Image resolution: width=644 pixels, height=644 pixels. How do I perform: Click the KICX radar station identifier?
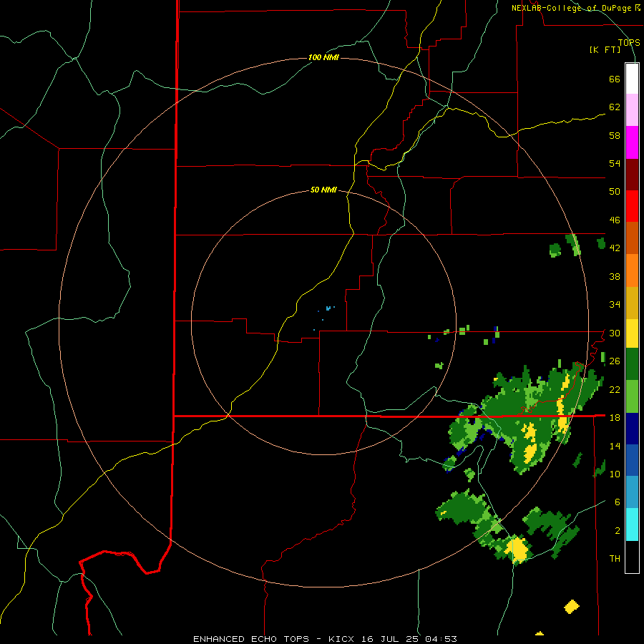[343, 639]
